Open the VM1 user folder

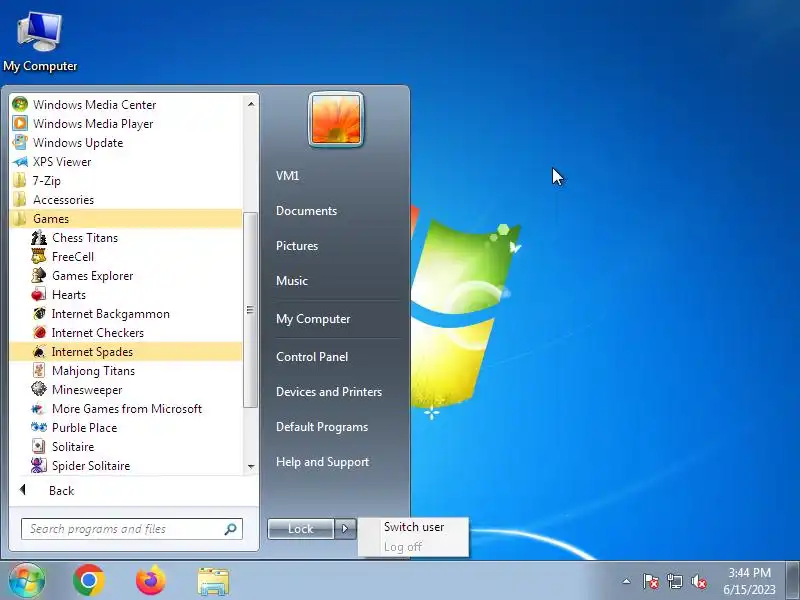(x=287, y=176)
